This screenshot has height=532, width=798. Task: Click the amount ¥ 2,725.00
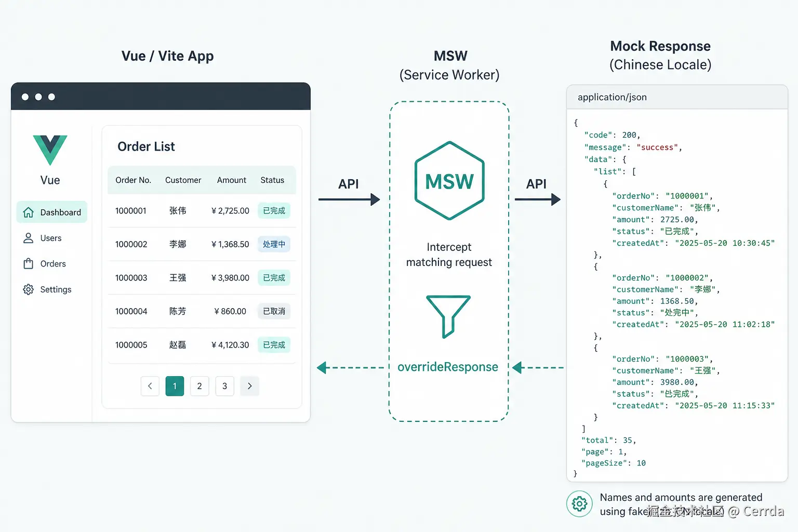point(230,211)
